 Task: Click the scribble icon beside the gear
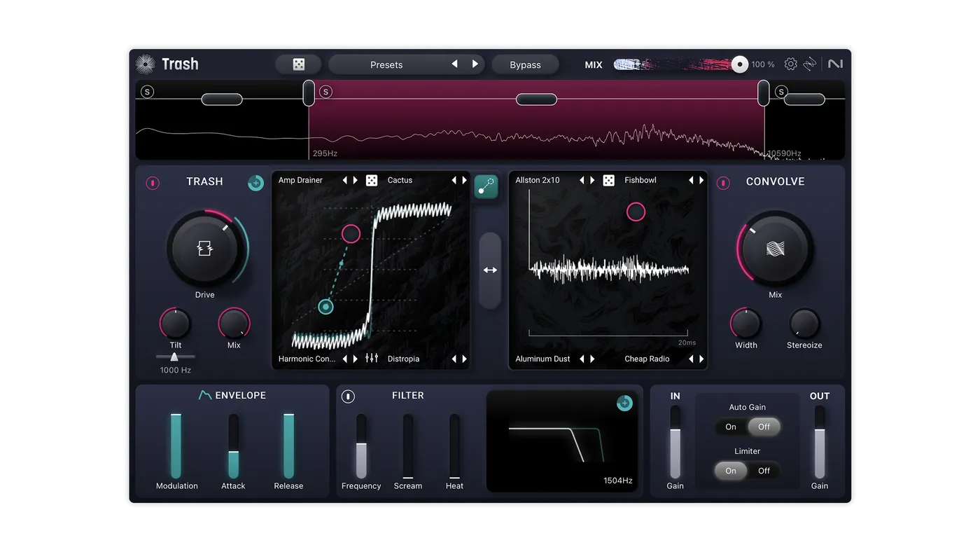pyautogui.click(x=810, y=64)
